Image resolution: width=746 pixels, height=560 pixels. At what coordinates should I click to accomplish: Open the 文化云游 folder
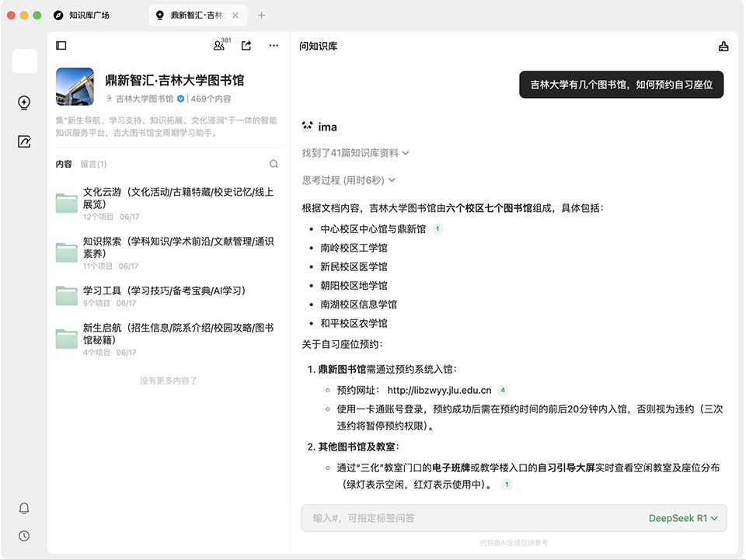178,198
